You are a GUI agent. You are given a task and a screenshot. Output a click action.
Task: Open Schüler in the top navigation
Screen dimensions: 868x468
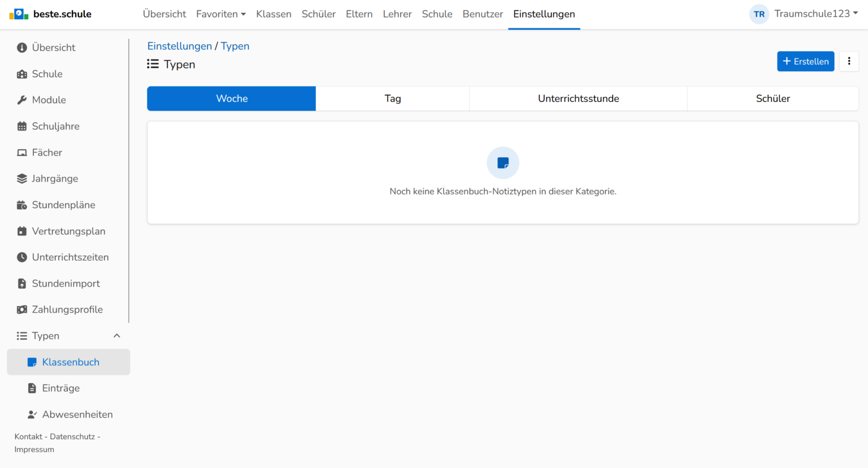point(319,14)
